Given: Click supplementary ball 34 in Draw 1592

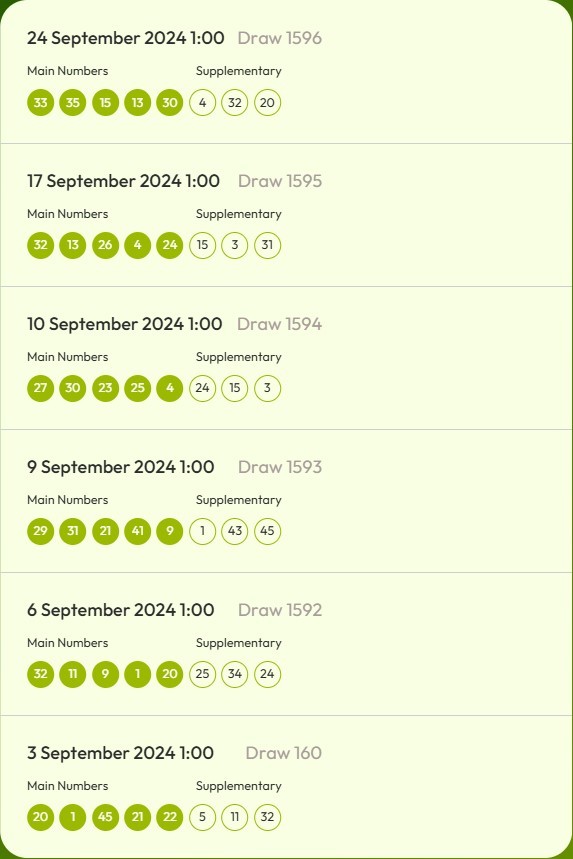Looking at the screenshot, I should [235, 674].
